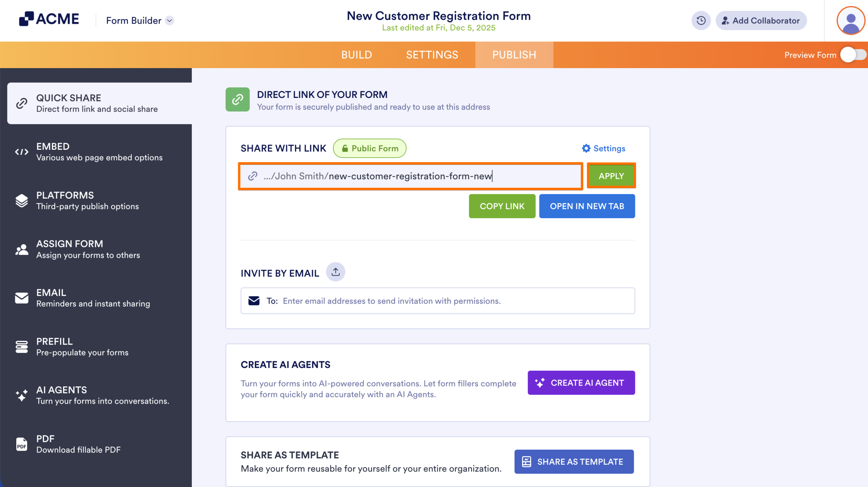Open the Settings tab

coord(432,55)
